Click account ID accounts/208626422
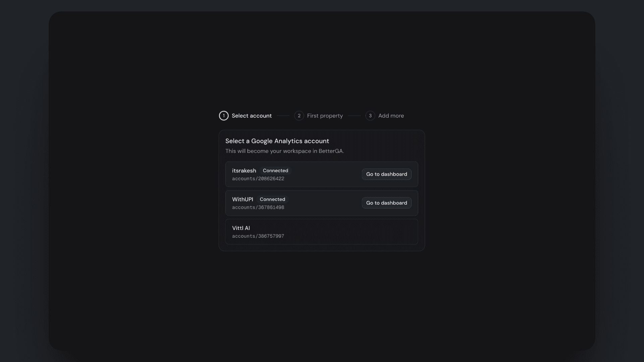This screenshot has width=644, height=362. (x=258, y=179)
